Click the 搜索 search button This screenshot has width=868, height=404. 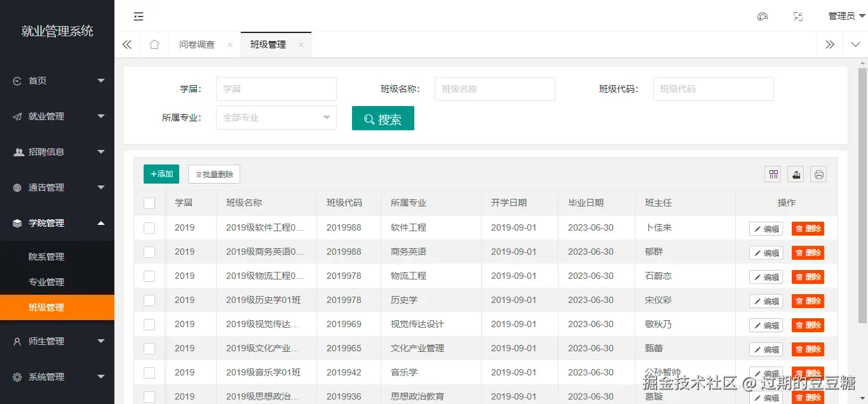383,118
